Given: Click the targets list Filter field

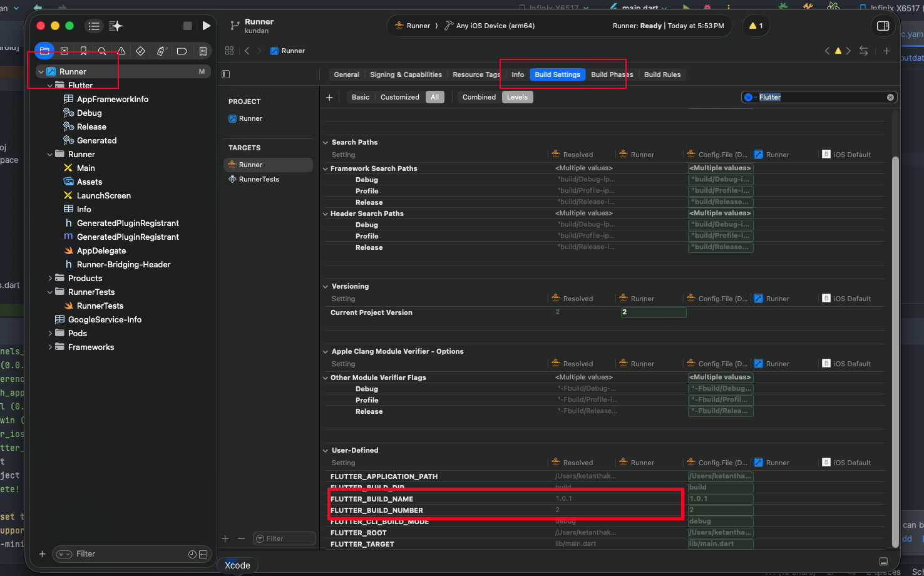Looking at the screenshot, I should (x=284, y=538).
